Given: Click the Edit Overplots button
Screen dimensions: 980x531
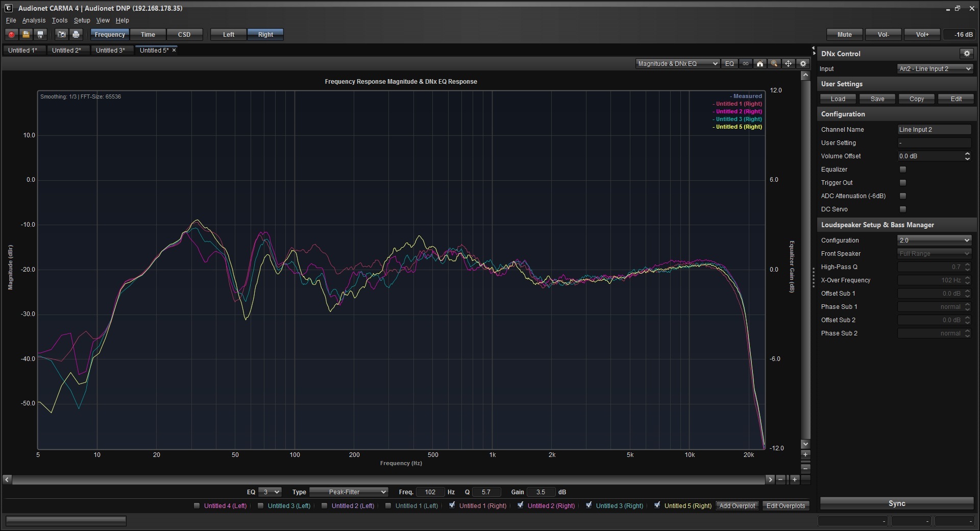Looking at the screenshot, I should (x=786, y=506).
